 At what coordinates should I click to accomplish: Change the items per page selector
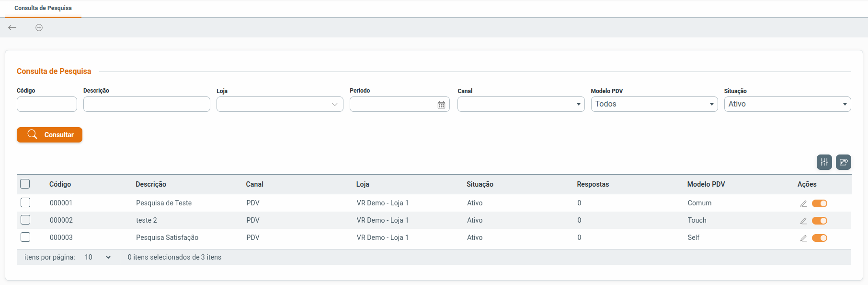98,257
